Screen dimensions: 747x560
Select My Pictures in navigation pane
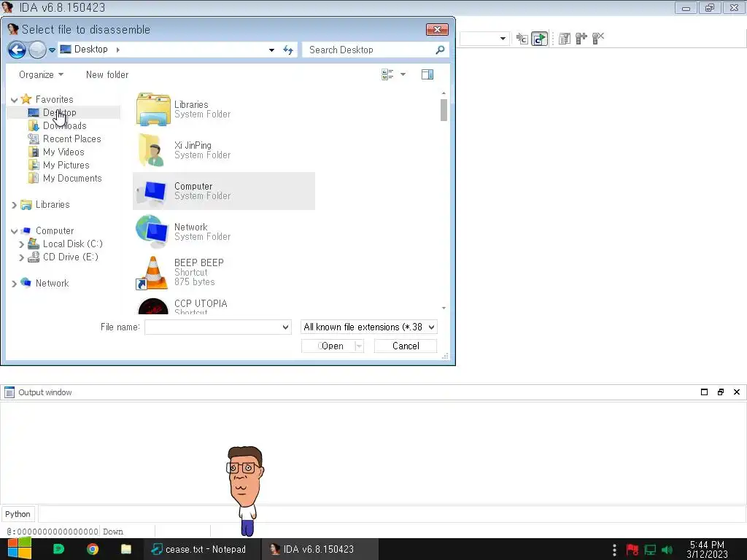66,165
